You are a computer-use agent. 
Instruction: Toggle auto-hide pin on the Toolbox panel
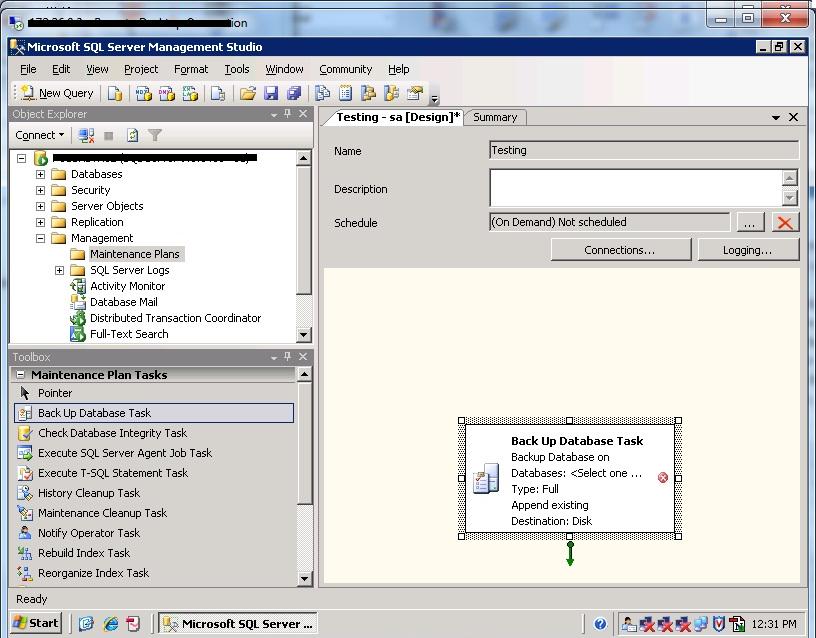289,357
